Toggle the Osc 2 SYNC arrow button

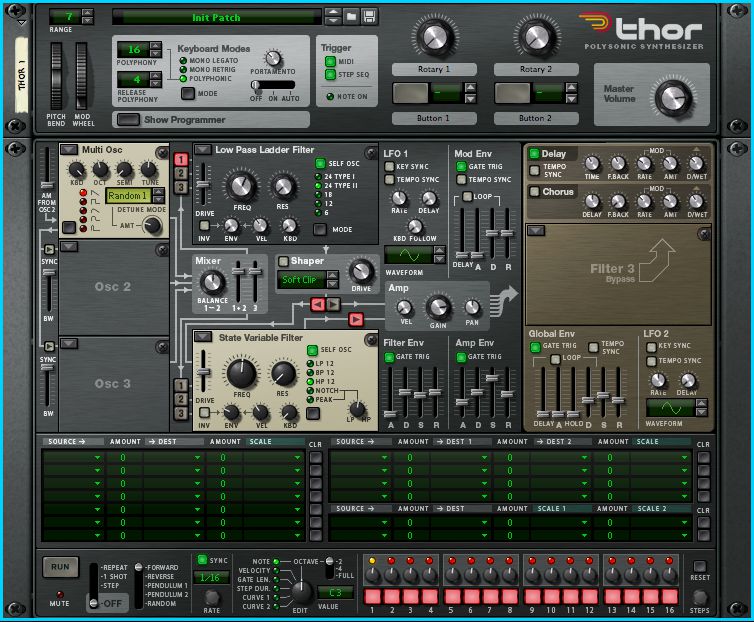[49, 249]
